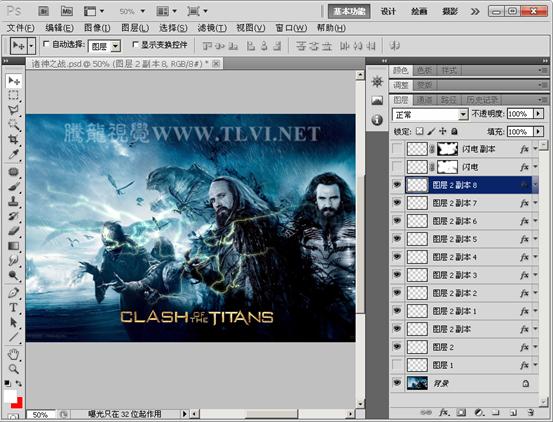Select the Eraser tool

14,231
